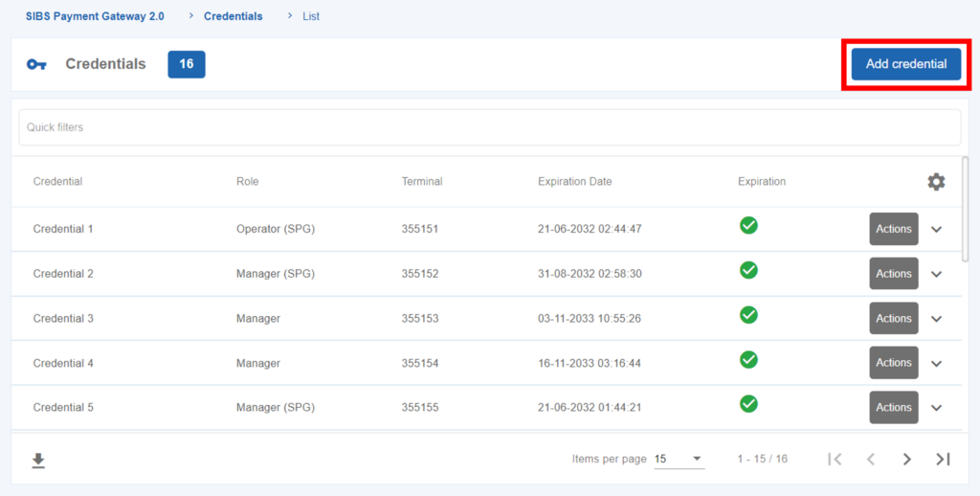Click the download export icon
This screenshot has height=496, width=980.
click(38, 461)
